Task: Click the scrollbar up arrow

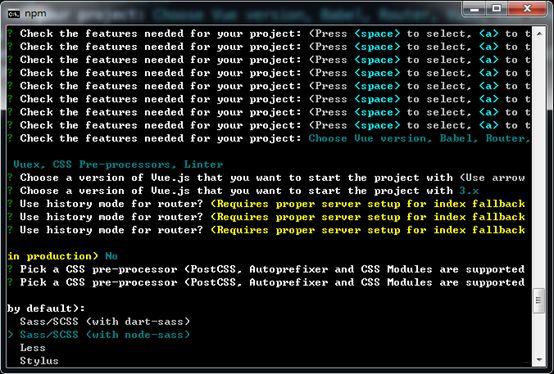Action: click(539, 34)
